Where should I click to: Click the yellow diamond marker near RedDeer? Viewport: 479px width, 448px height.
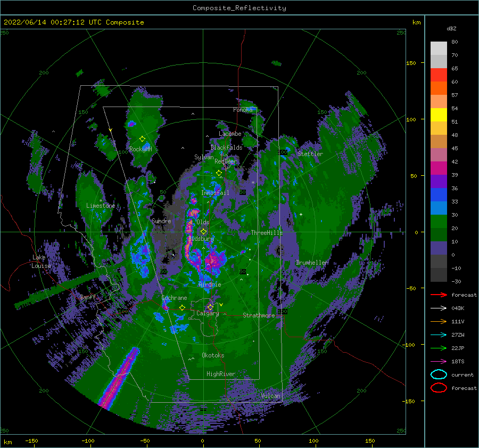tap(219, 173)
